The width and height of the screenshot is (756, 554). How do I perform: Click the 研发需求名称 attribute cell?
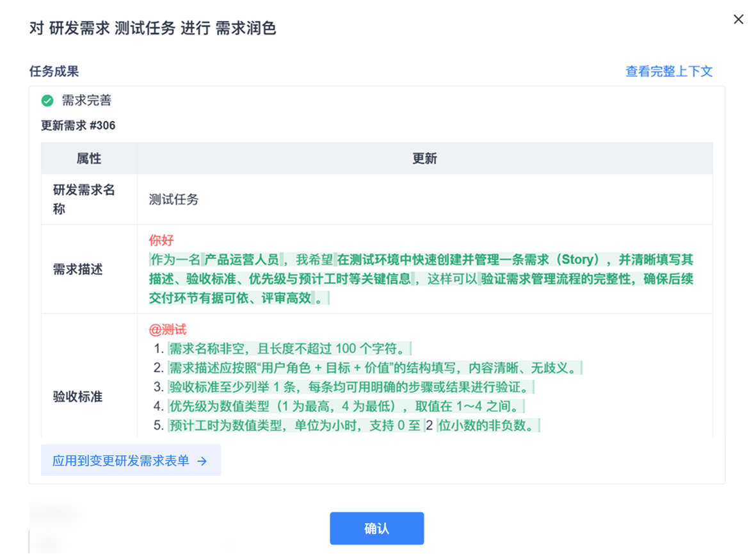click(x=89, y=199)
